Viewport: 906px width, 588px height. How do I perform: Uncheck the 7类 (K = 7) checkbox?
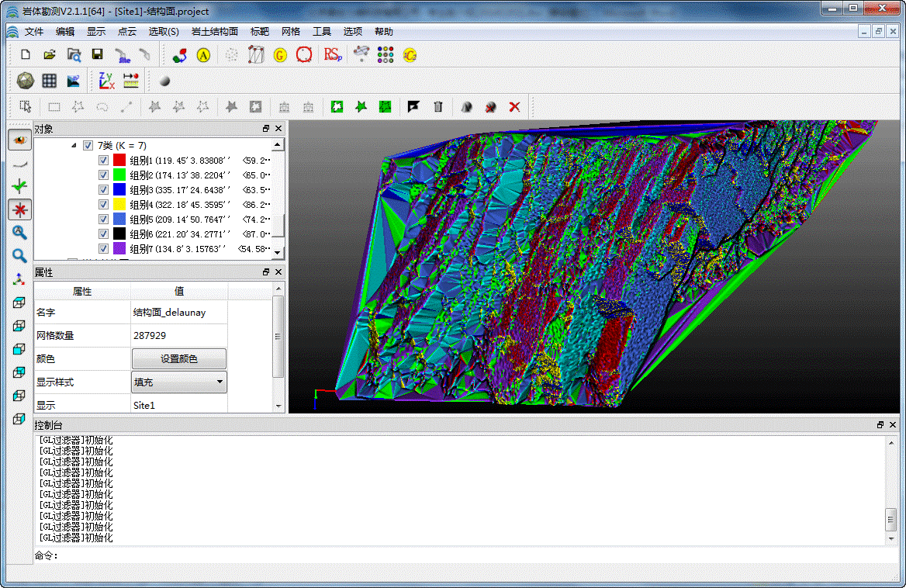coord(88,146)
